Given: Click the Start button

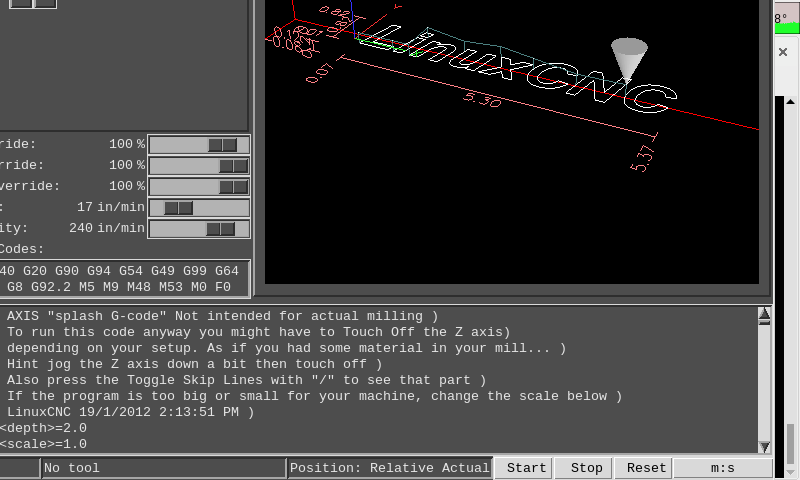Looking at the screenshot, I should pos(523,468).
